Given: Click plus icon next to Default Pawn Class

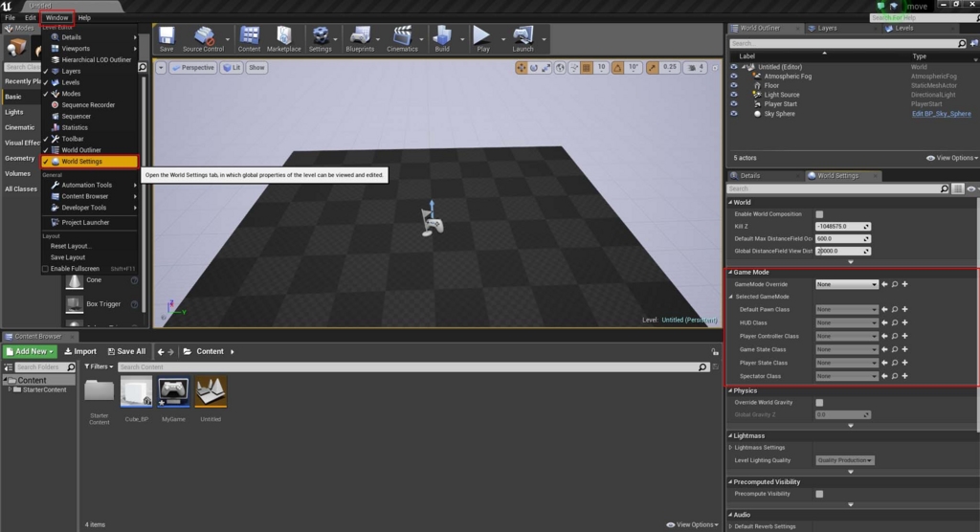Looking at the screenshot, I should (x=904, y=309).
